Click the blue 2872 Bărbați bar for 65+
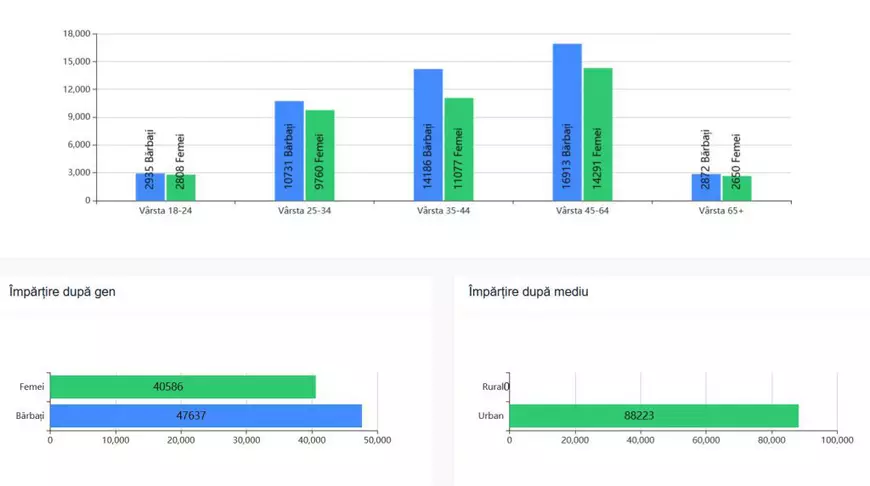The image size is (870, 486). click(x=706, y=187)
